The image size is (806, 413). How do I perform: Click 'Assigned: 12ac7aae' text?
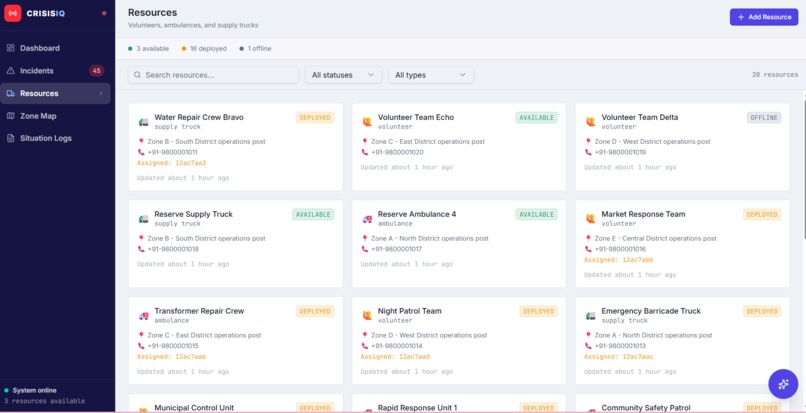171,356
